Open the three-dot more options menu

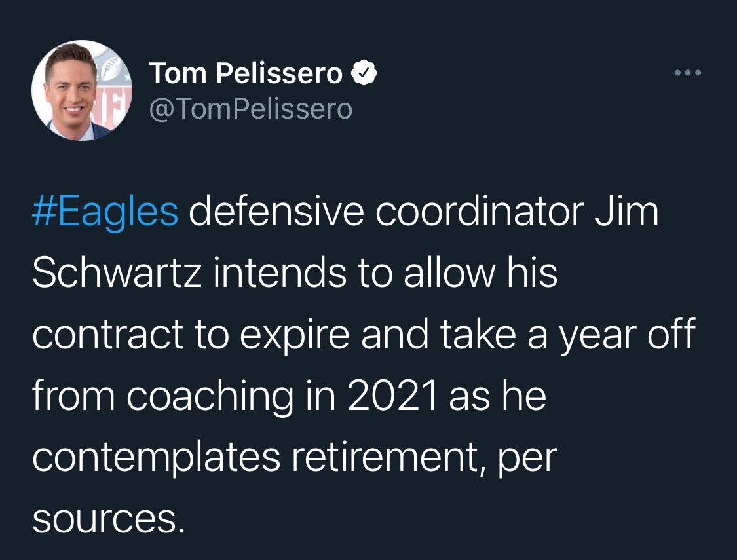coord(688,73)
